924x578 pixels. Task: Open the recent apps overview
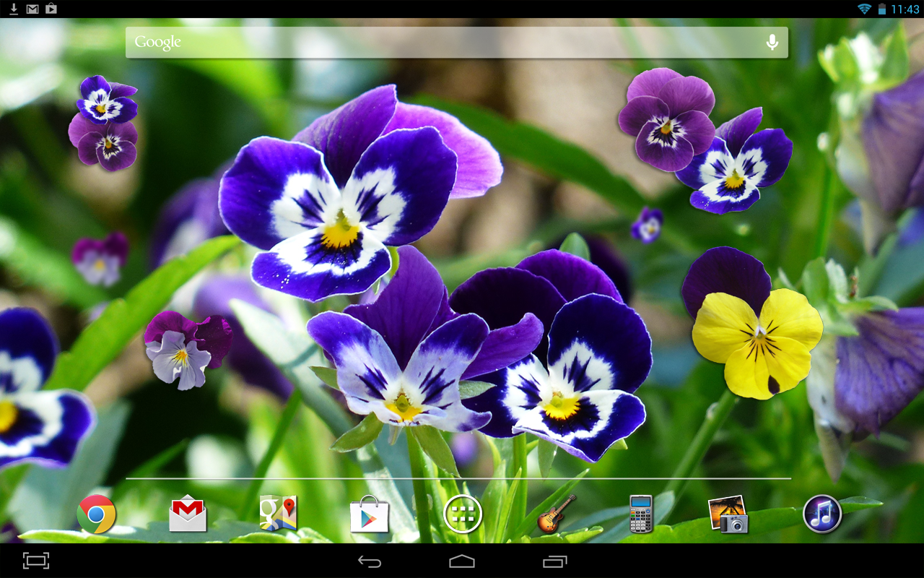pyautogui.click(x=554, y=561)
